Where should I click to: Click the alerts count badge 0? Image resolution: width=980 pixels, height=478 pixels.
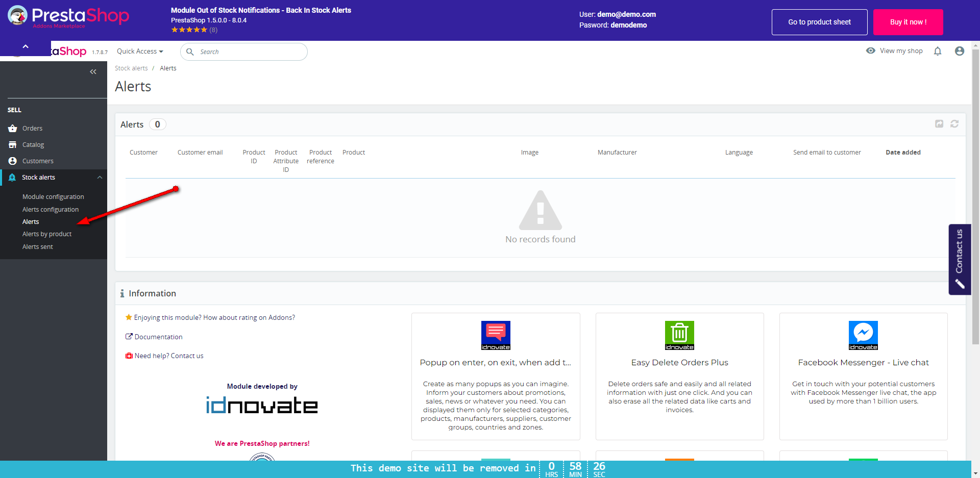[158, 124]
